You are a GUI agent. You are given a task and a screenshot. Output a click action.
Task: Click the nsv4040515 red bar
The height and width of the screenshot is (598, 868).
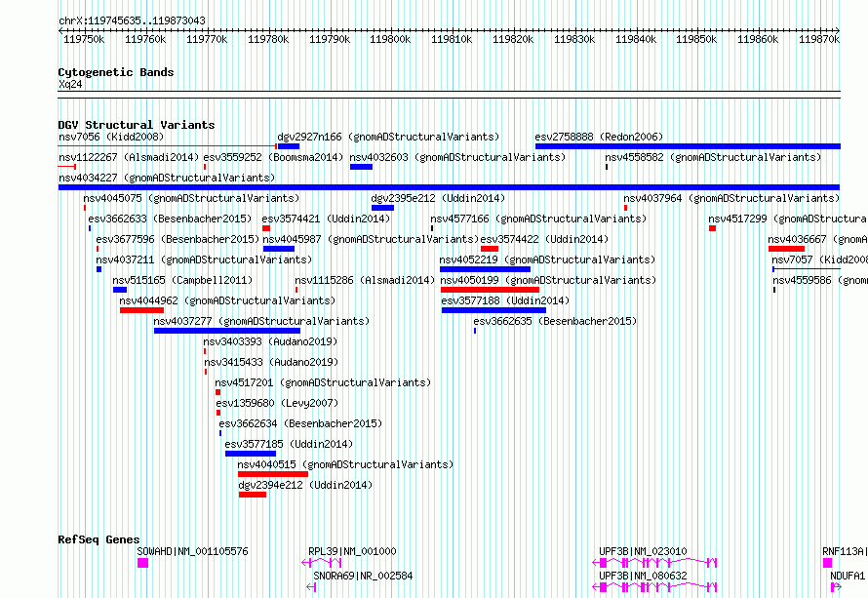(273, 474)
